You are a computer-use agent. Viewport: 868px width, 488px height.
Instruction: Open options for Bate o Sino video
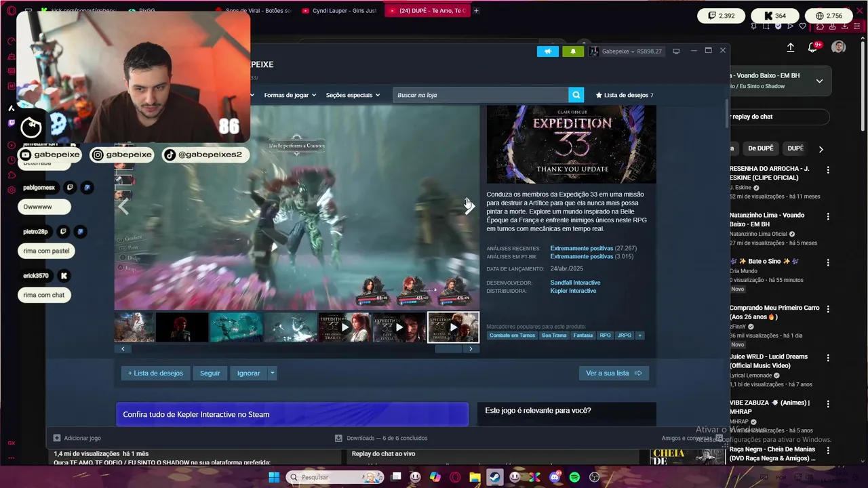tap(828, 262)
